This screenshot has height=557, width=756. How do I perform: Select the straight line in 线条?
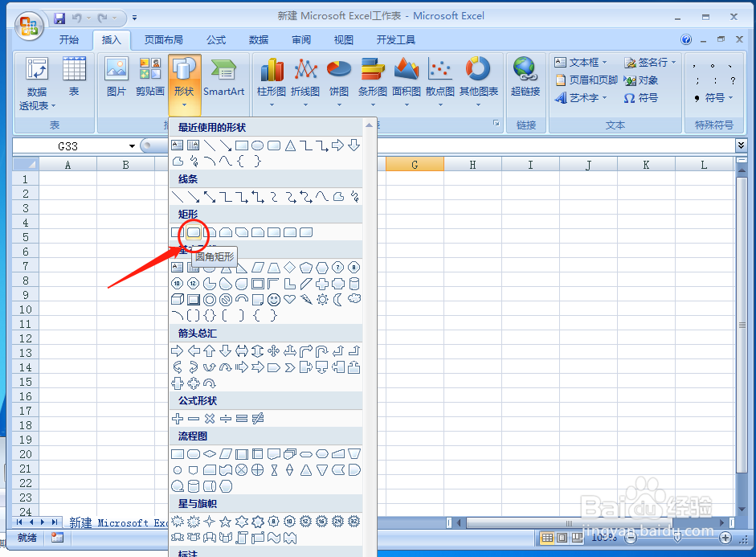(178, 197)
